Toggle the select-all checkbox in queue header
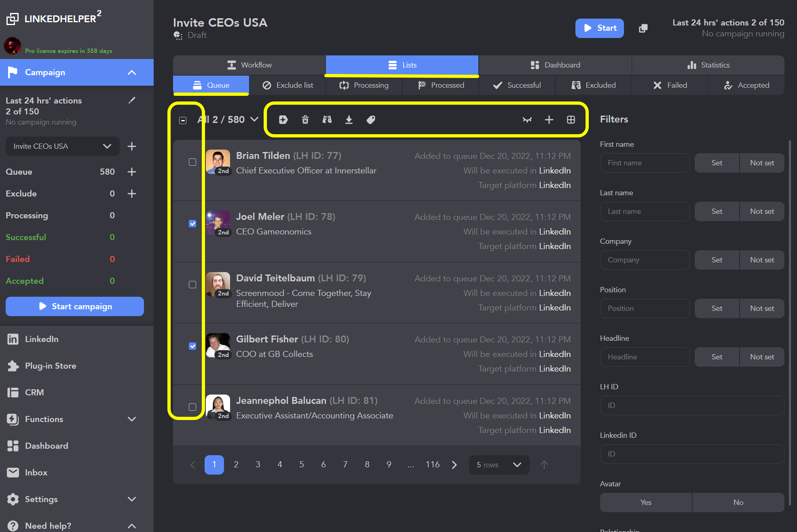The image size is (797, 532). [183, 120]
